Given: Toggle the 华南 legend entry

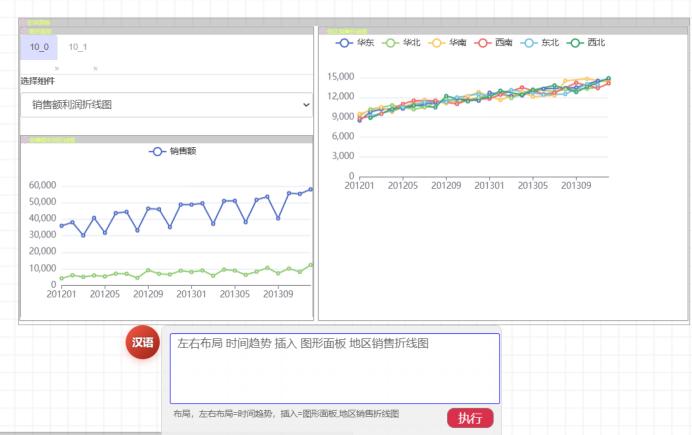Looking at the screenshot, I should pyautogui.click(x=447, y=43).
